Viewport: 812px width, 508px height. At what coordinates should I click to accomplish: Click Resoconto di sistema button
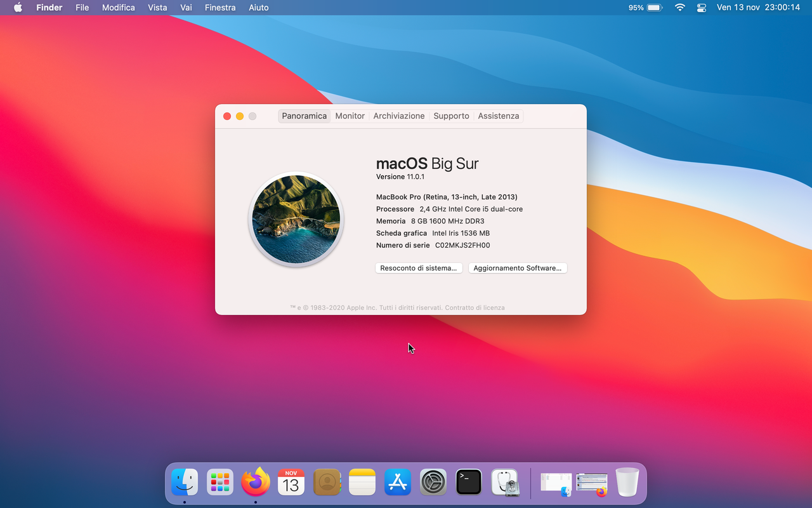[419, 268]
